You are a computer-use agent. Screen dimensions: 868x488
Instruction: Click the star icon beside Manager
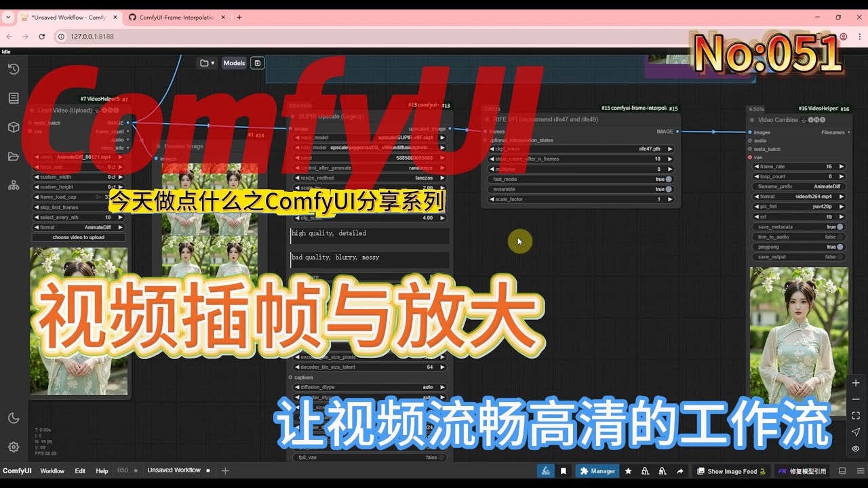(628, 471)
